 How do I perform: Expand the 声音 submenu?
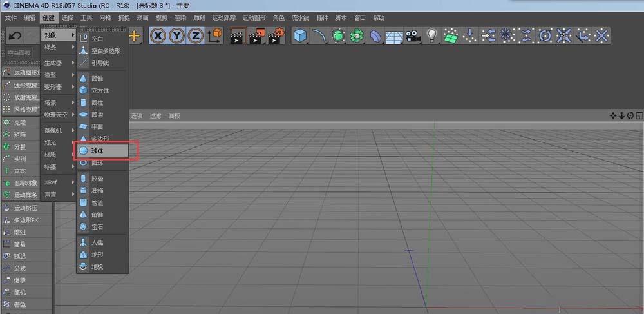click(x=59, y=194)
